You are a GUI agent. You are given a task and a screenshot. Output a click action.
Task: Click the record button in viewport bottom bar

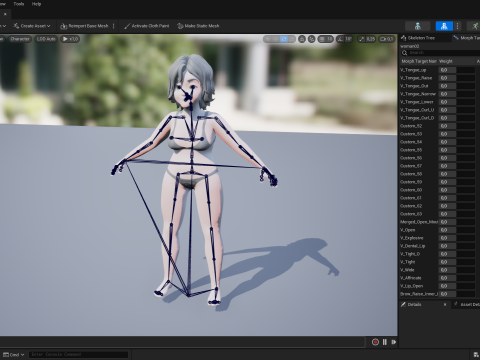(375, 342)
